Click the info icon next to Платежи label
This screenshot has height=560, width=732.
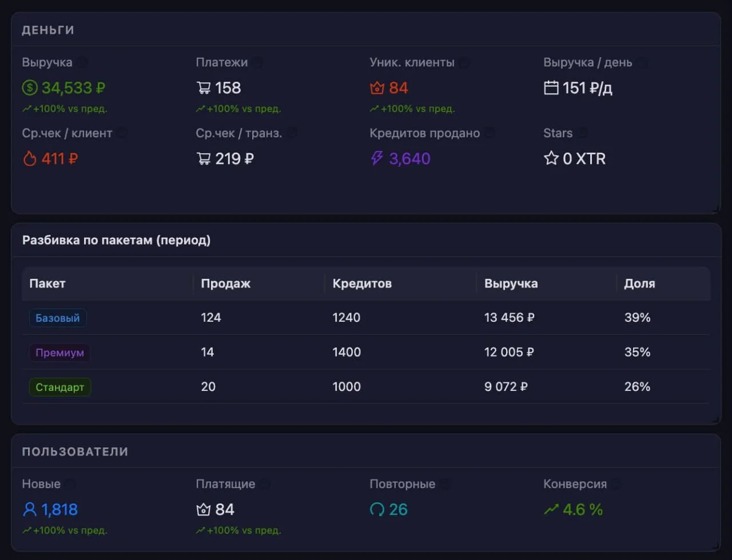(x=258, y=62)
